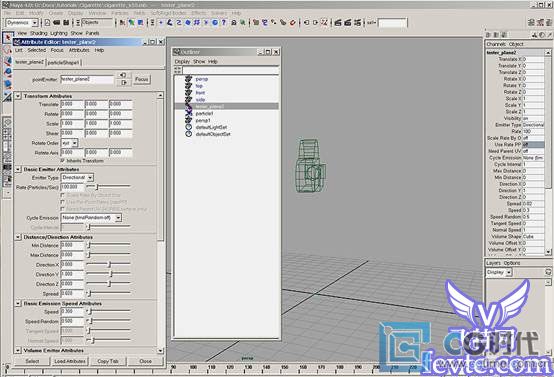
Task: Click the render globals icon
Action: (x=357, y=23)
